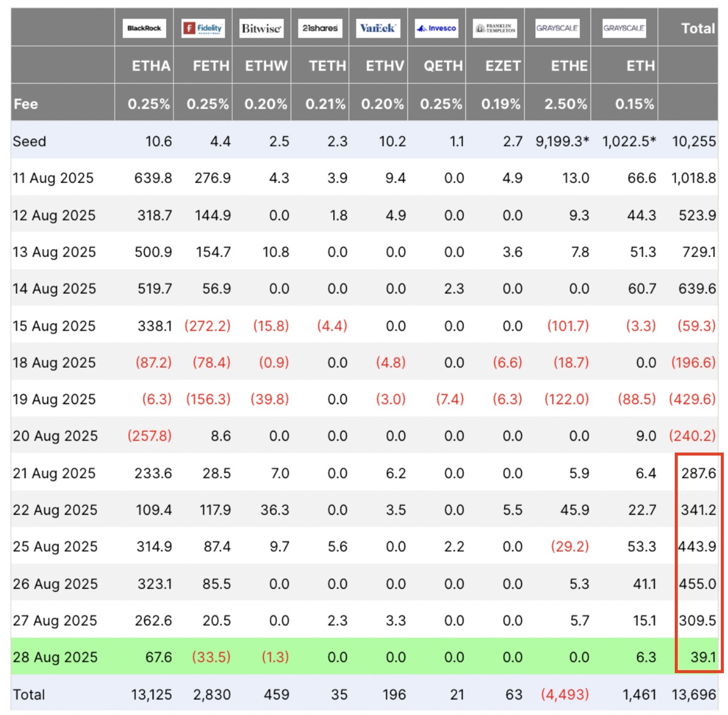
Task: Click the Seed row label
Action: tap(29, 141)
